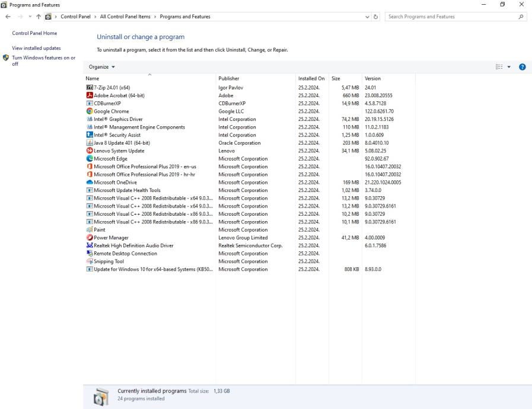
Task: Click the Microsoft Edge icon
Action: click(90, 159)
